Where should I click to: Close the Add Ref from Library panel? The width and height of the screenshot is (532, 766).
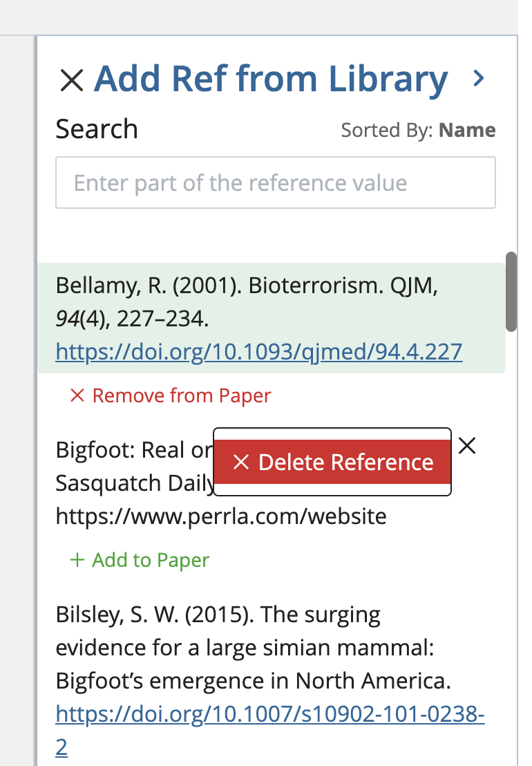coord(72,80)
